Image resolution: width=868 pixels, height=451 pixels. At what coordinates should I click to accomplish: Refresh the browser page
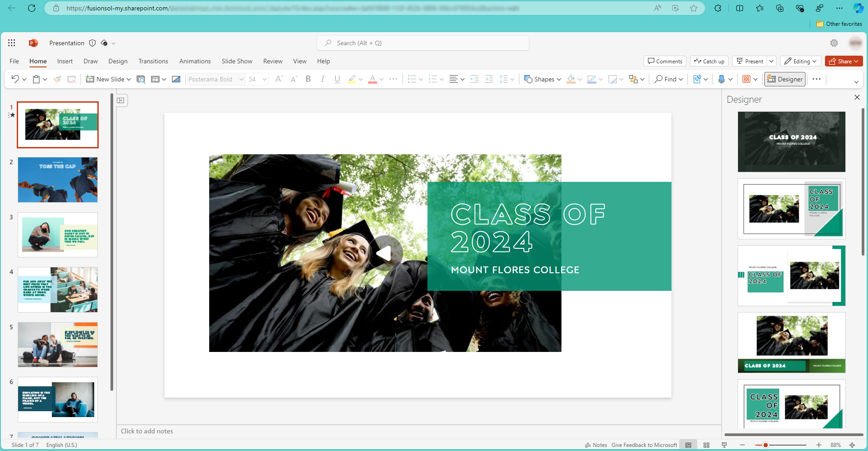(32, 8)
